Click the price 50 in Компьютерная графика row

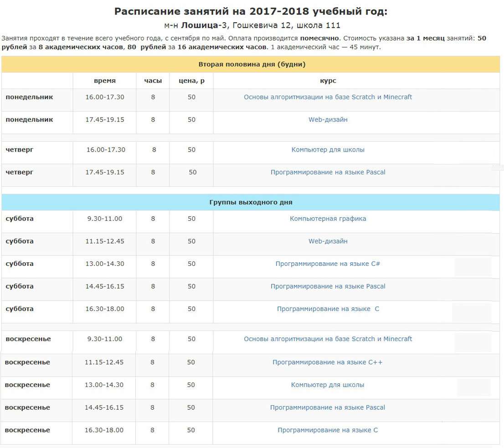tap(191, 219)
